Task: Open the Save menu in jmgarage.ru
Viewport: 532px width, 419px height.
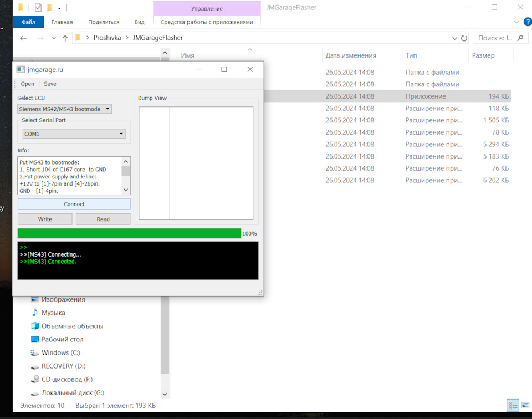Action: pos(50,84)
